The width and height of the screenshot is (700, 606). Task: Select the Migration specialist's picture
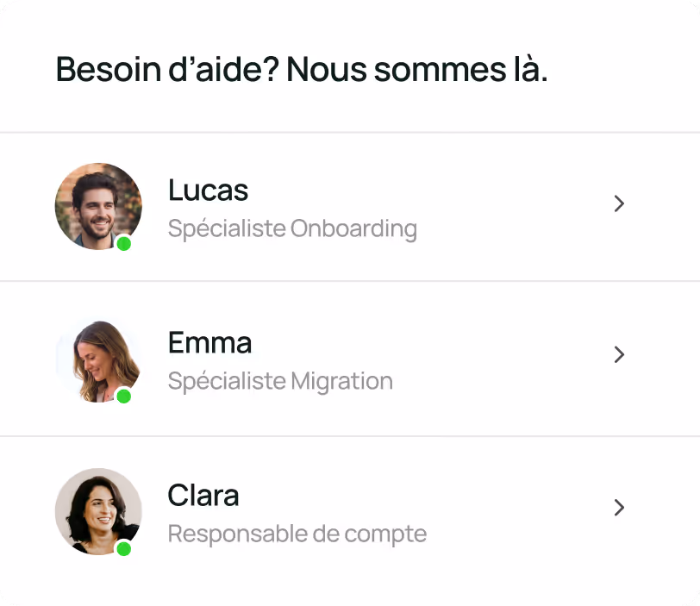pos(97,358)
